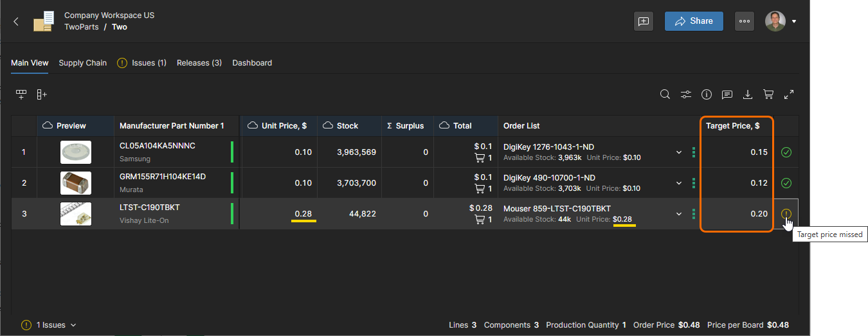This screenshot has height=336, width=868.
Task: Click the 0.28 unit price value
Action: click(303, 214)
